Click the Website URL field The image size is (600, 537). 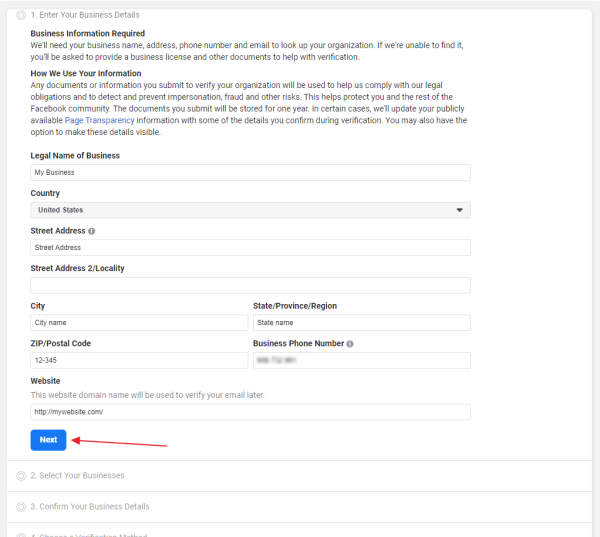[x=250, y=412]
